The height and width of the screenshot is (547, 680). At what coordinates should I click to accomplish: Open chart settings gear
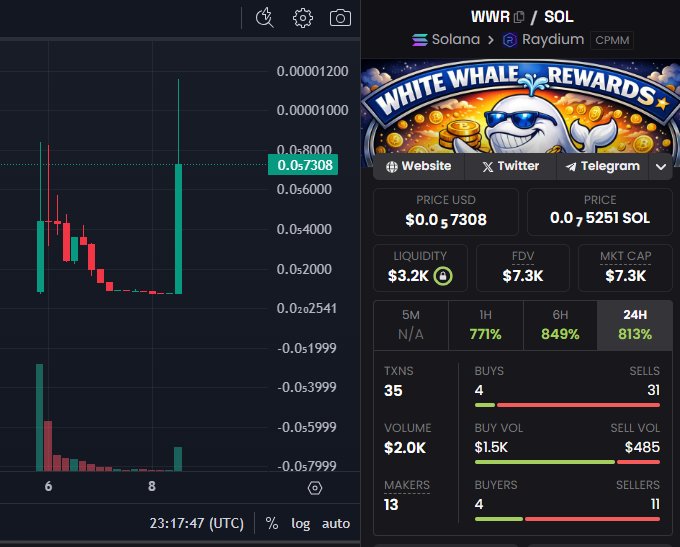(303, 18)
